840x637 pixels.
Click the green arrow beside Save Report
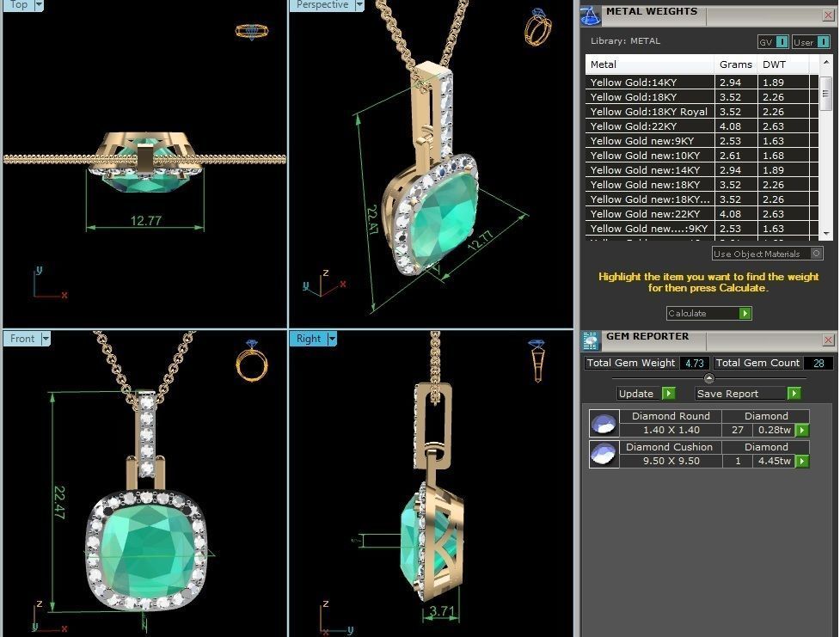coord(794,394)
